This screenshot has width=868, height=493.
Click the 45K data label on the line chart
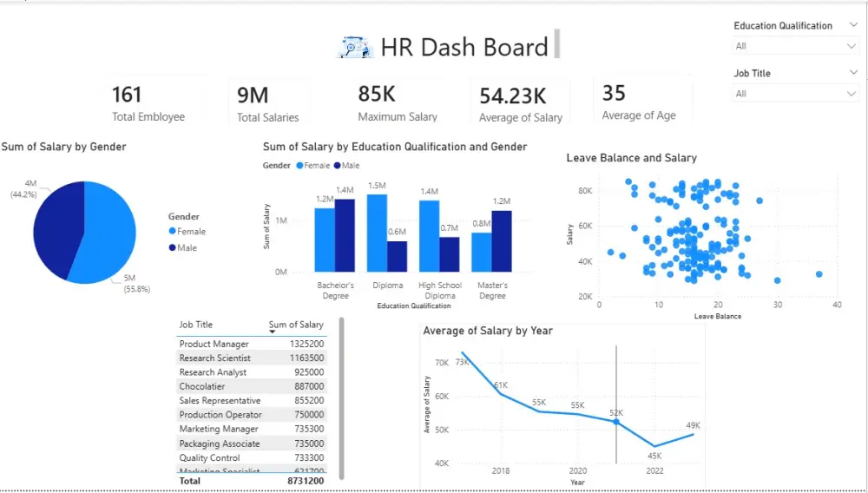[x=654, y=457]
